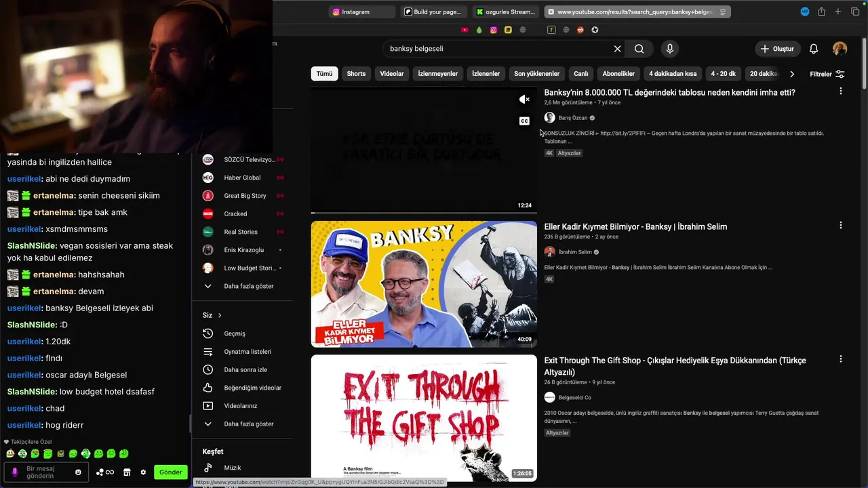Click the Eller Kadir Kıymet Bilmiyor thumbnail
The image size is (868, 488).
coord(424,284)
